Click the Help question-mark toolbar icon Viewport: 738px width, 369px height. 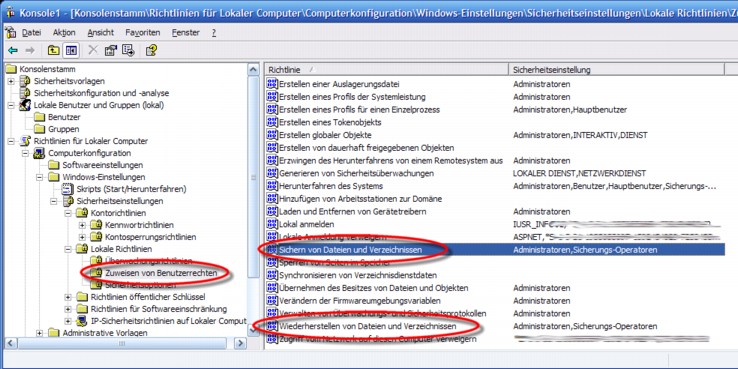[x=151, y=50]
